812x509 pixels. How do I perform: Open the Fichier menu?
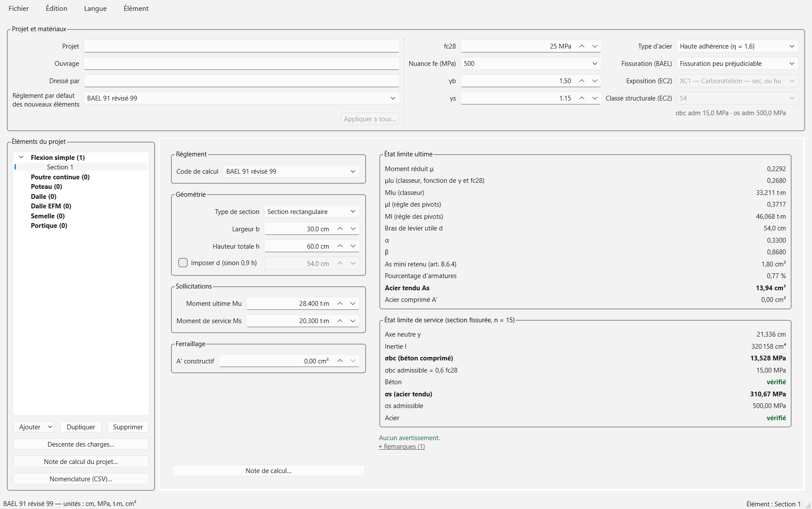(19, 9)
